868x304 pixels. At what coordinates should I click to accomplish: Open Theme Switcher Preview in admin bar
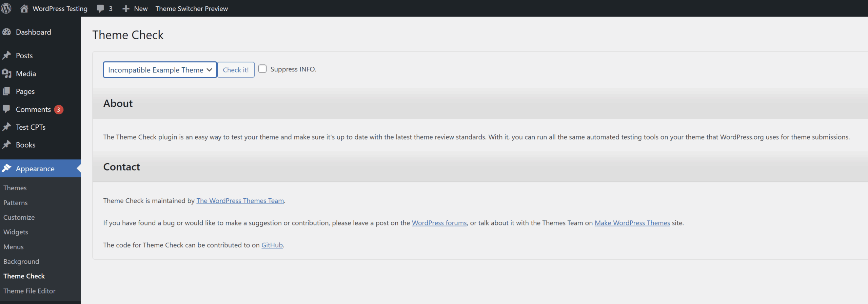(192, 8)
